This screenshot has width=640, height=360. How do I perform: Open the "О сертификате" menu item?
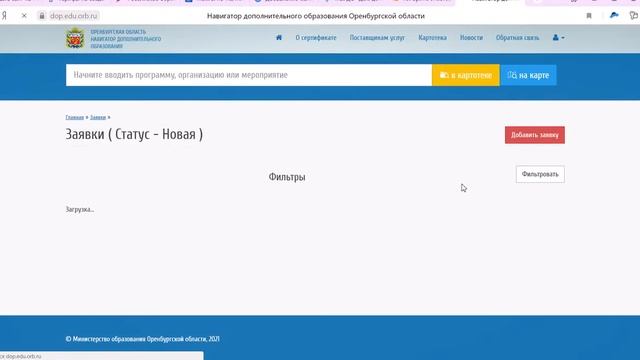[316, 38]
